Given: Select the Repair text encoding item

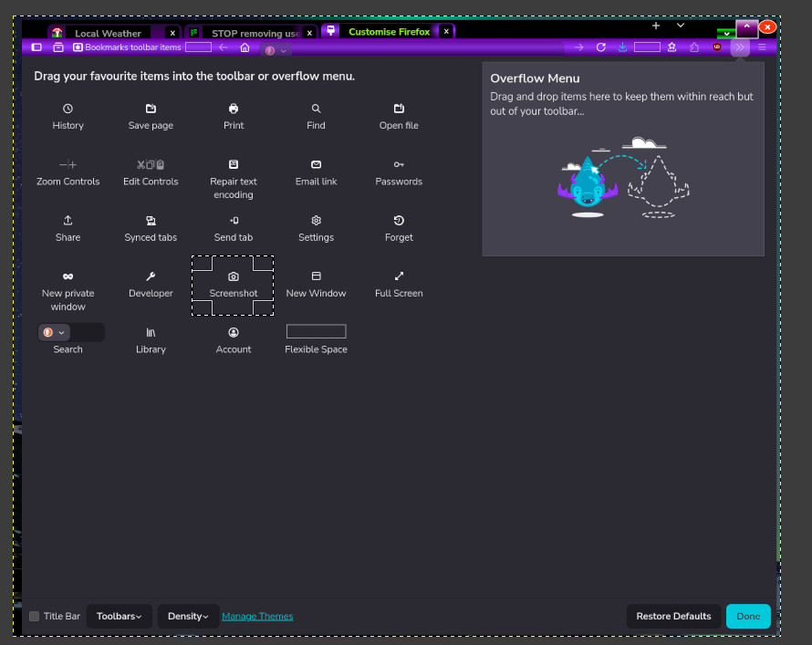Looking at the screenshot, I should [x=234, y=180].
